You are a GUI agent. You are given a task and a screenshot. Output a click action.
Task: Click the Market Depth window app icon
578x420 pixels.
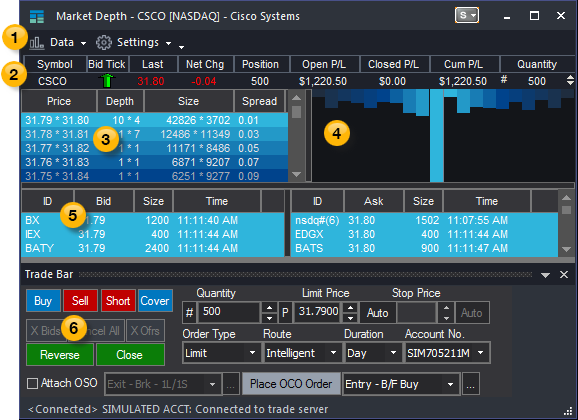pyautogui.click(x=37, y=17)
